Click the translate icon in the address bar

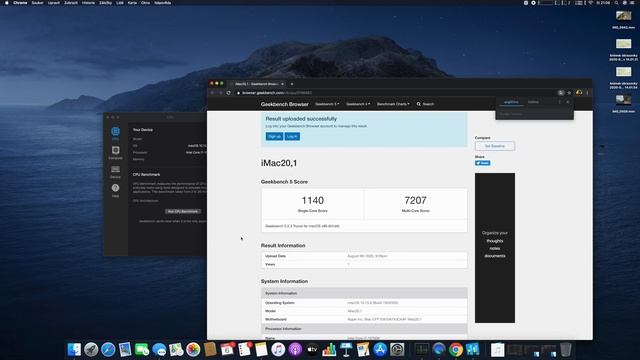[x=561, y=93]
